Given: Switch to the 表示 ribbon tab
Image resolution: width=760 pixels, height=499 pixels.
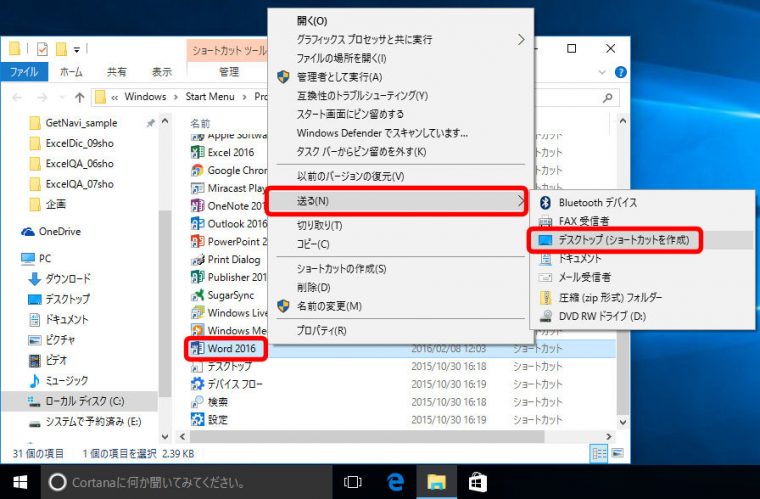Looking at the screenshot, I should point(161,72).
